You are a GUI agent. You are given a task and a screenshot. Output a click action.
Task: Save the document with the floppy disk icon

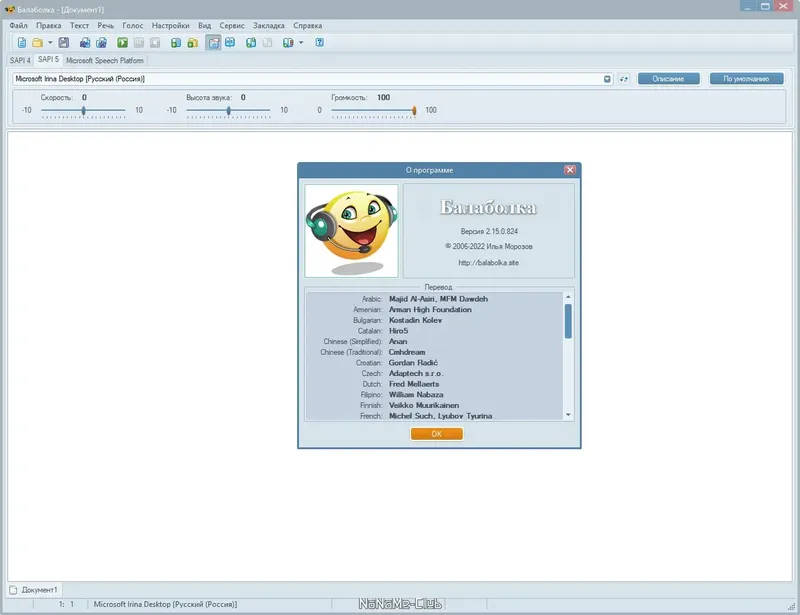tap(63, 43)
